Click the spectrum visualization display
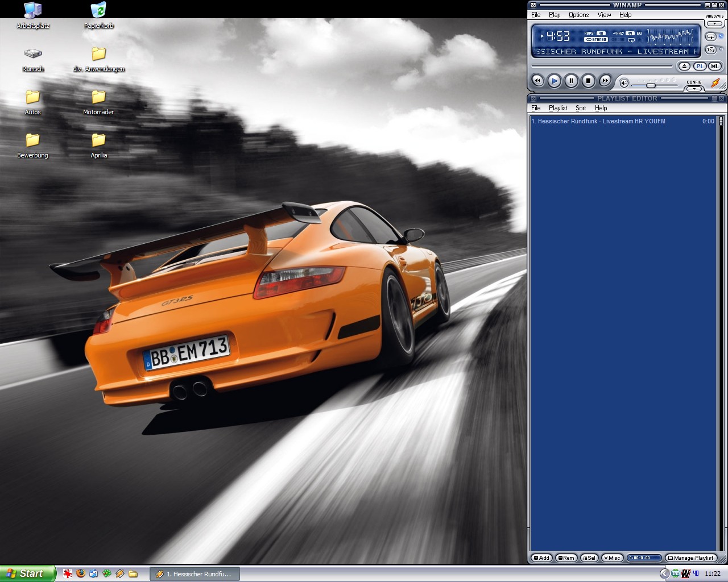This screenshot has height=582, width=728. click(x=671, y=36)
